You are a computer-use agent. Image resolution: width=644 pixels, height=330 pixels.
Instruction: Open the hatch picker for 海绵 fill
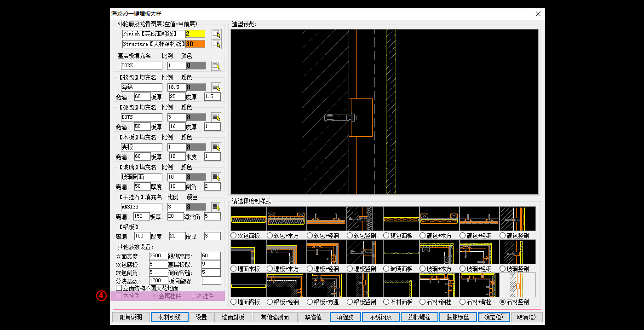pyautogui.click(x=216, y=87)
